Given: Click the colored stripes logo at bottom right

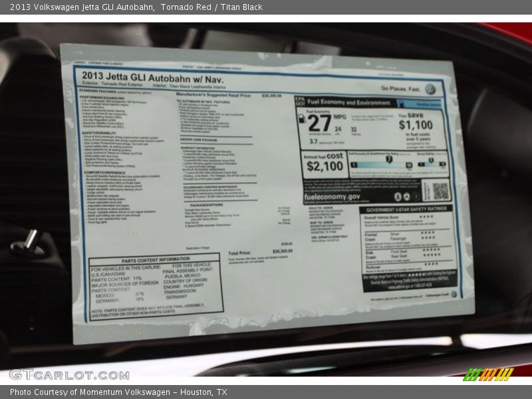Looking at the screenshot, I should point(489,374).
